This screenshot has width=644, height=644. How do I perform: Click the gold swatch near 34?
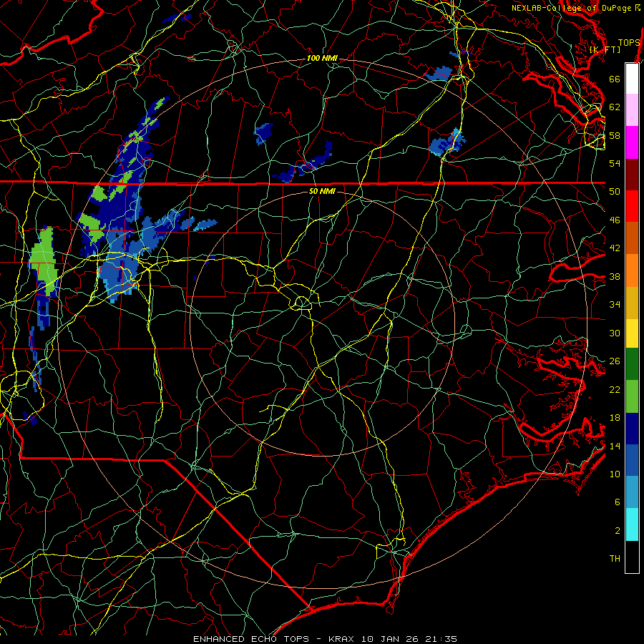632,303
